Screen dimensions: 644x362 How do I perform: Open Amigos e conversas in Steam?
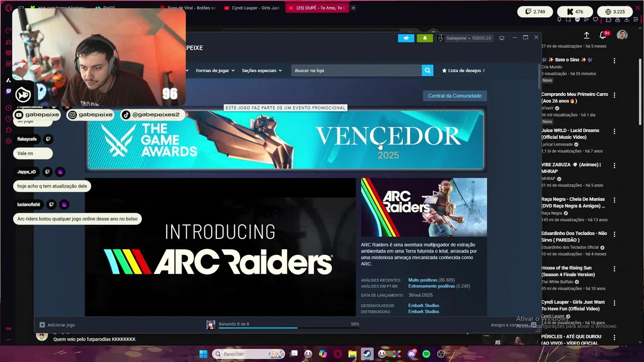tap(513, 325)
